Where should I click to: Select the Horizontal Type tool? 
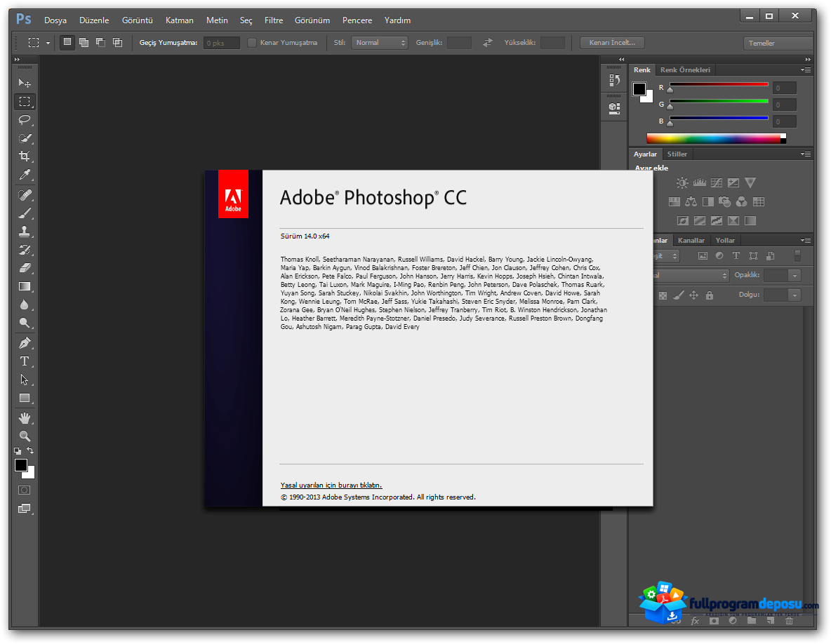point(25,361)
